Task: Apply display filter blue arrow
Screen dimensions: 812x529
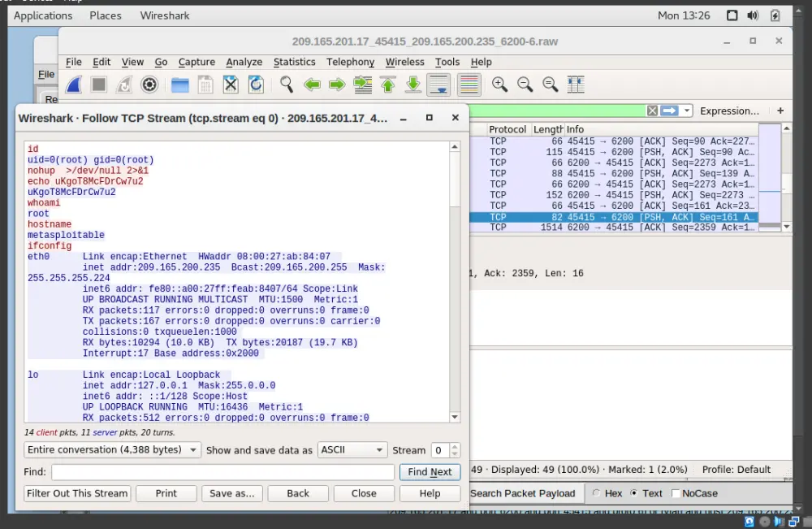Action: pyautogui.click(x=670, y=111)
